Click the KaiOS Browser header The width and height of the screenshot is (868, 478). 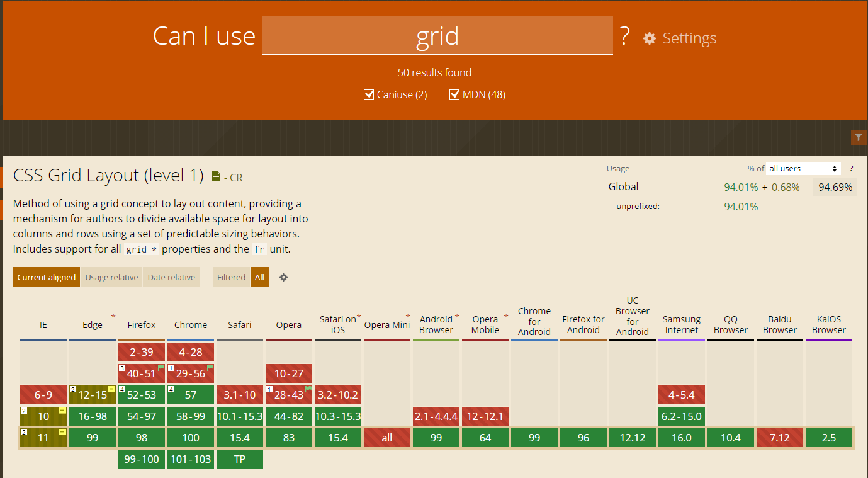click(x=829, y=324)
